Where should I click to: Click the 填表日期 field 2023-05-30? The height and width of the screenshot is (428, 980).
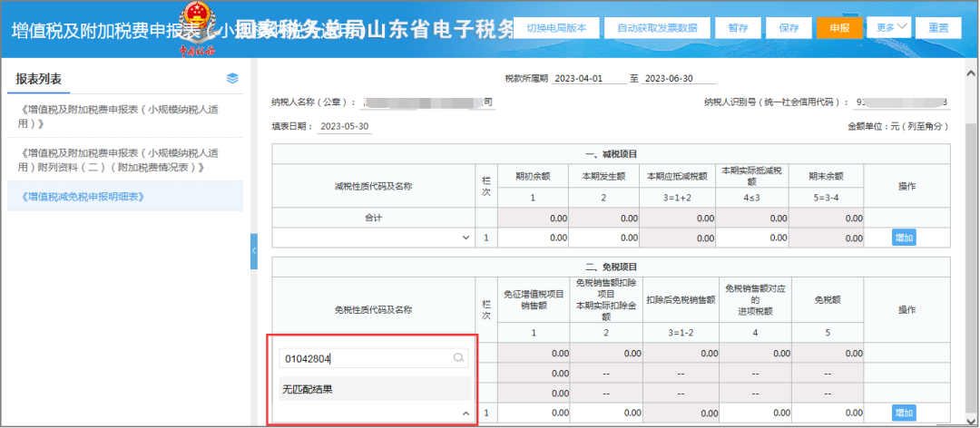[x=345, y=127]
